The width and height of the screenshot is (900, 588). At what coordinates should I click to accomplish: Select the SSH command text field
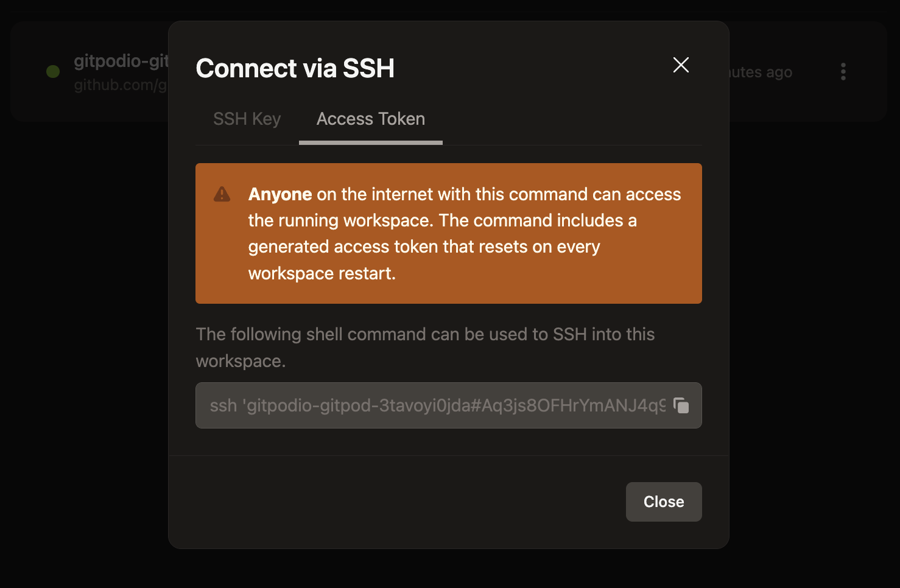click(x=426, y=405)
